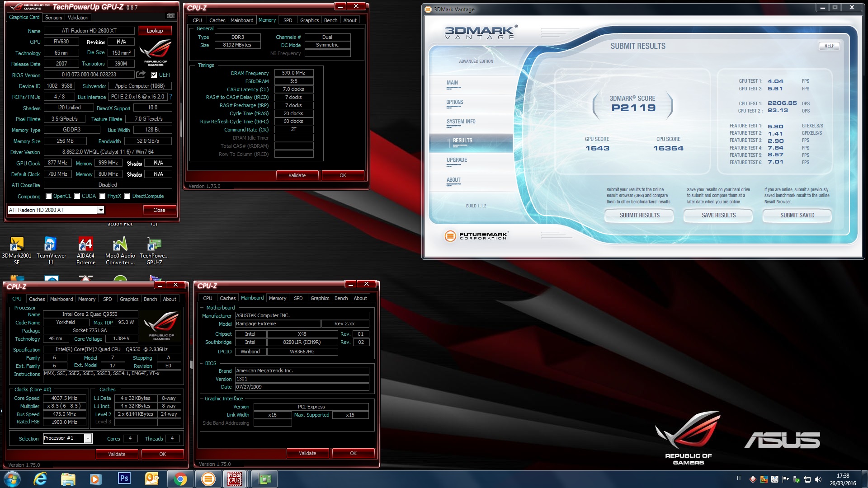Switch to GPU-Z taskbar icon
The height and width of the screenshot is (488, 868).
[x=264, y=479]
